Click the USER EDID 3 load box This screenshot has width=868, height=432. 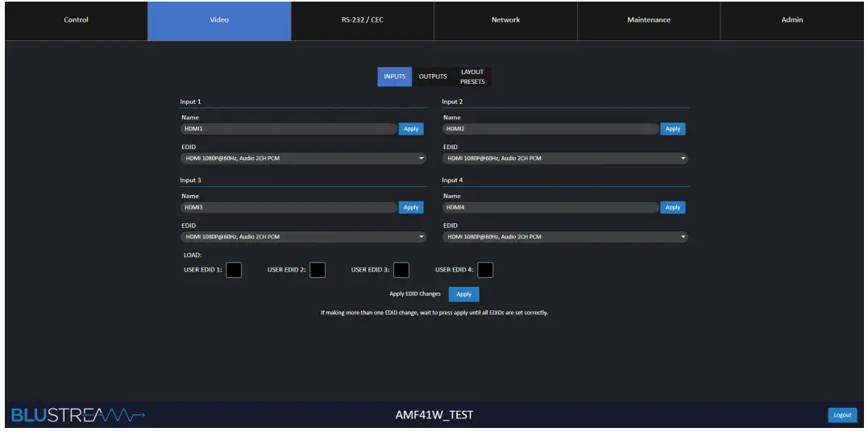click(x=401, y=270)
